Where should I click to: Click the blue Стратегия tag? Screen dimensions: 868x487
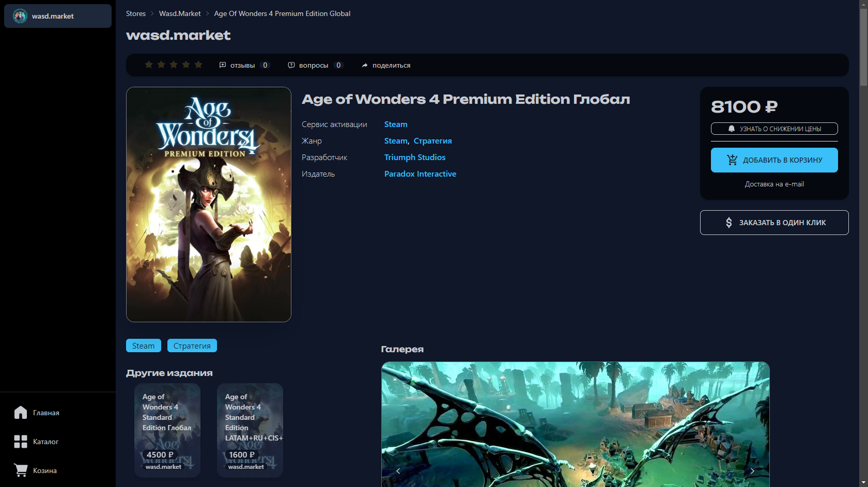pos(192,345)
